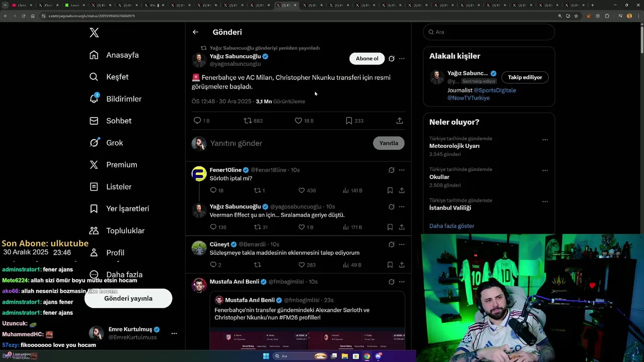Reply to Cüneyt's post with 2 replies

(x=213, y=265)
